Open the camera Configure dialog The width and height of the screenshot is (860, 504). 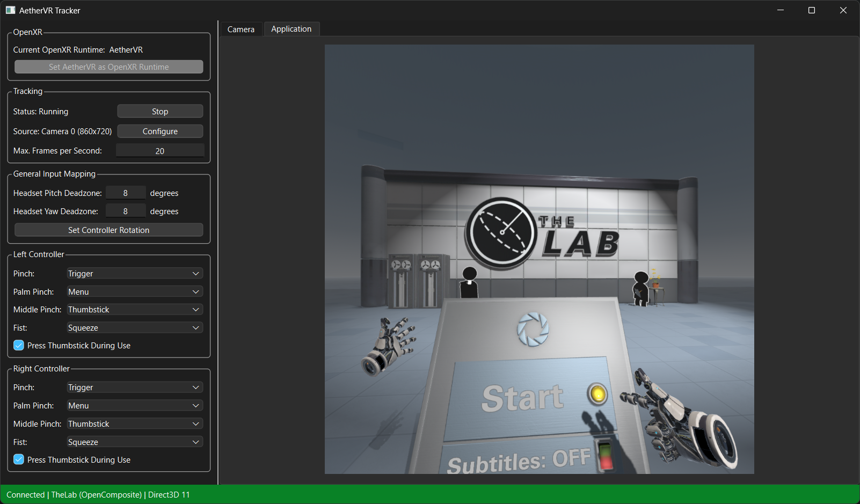pyautogui.click(x=160, y=131)
